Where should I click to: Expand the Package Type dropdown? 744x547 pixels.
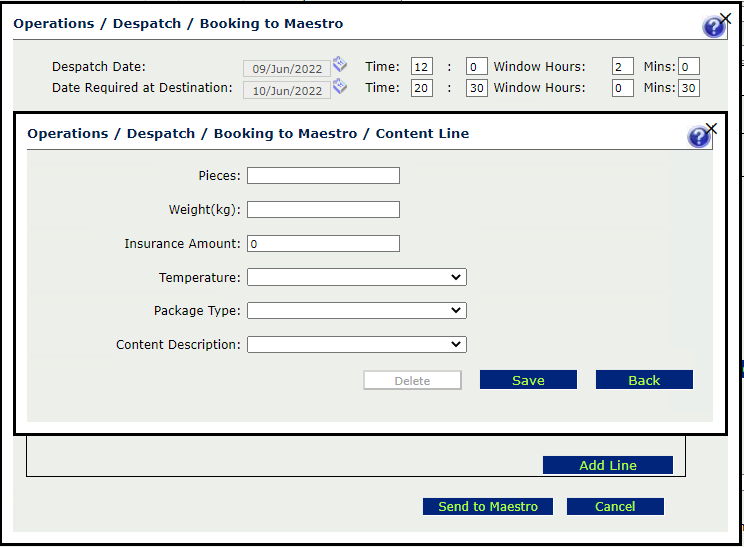tap(357, 311)
